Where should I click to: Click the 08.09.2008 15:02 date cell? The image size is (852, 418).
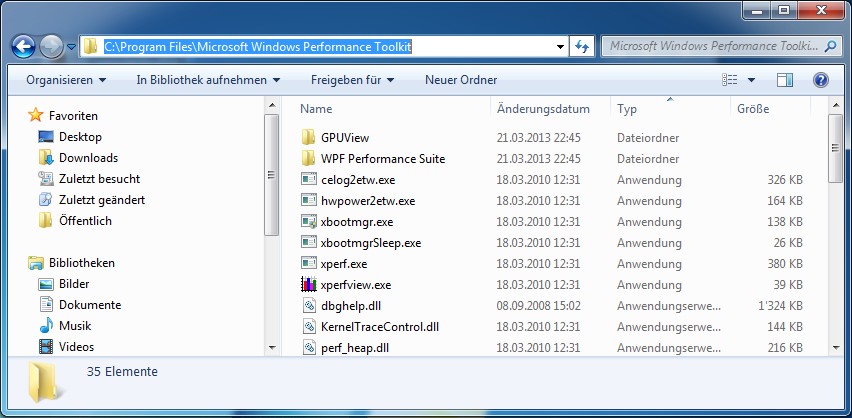(x=538, y=306)
